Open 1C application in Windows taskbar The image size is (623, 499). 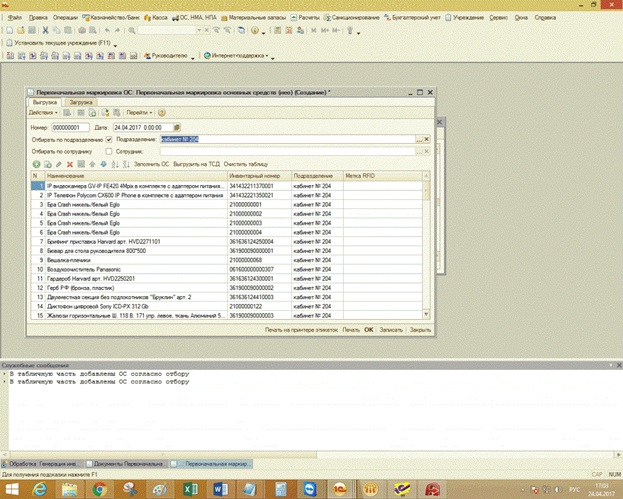(339, 489)
